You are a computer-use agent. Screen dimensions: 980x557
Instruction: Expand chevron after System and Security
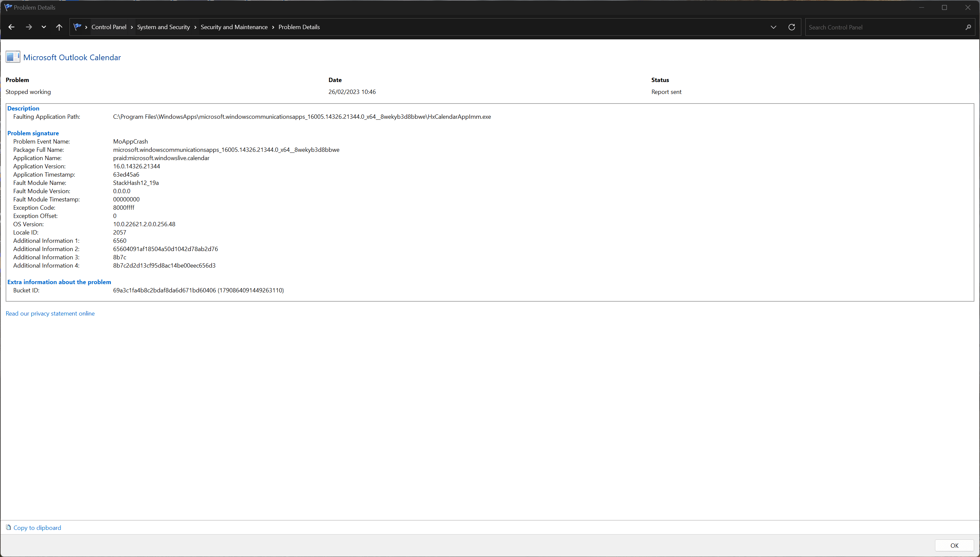195,27
